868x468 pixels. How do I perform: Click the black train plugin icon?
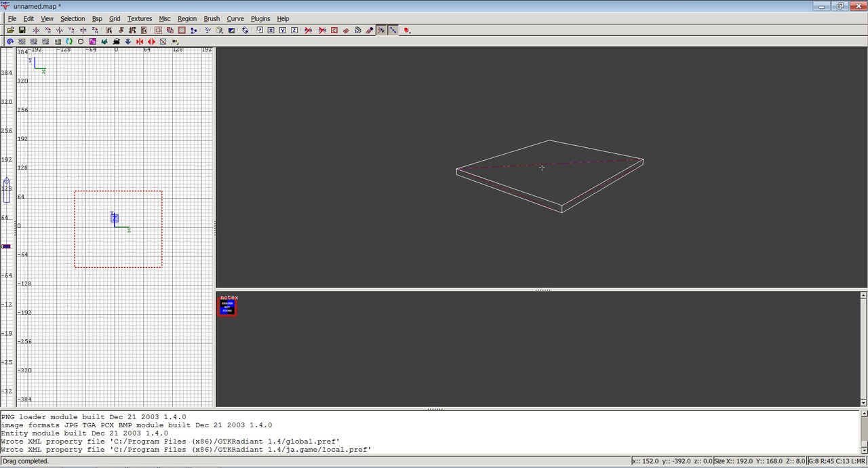coord(116,41)
